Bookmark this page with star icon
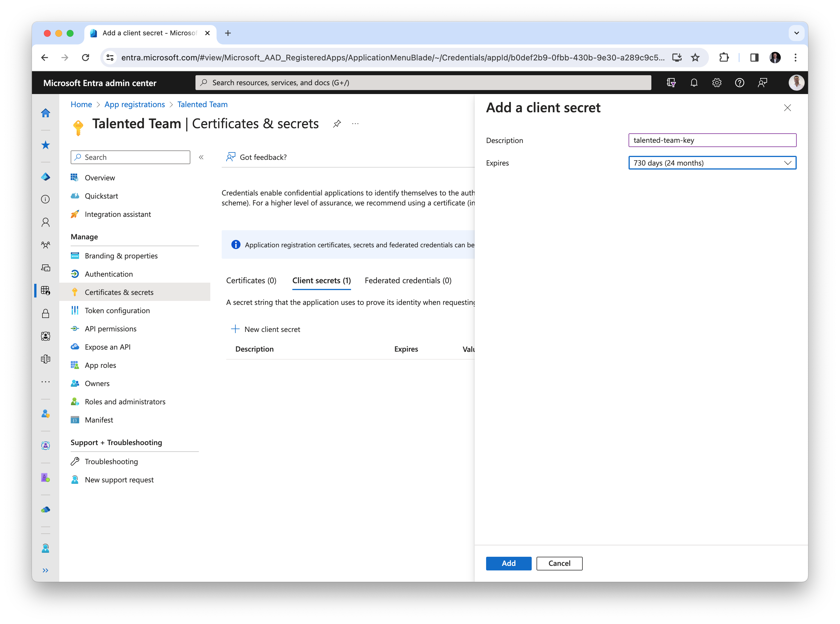The height and width of the screenshot is (624, 840). (x=695, y=58)
